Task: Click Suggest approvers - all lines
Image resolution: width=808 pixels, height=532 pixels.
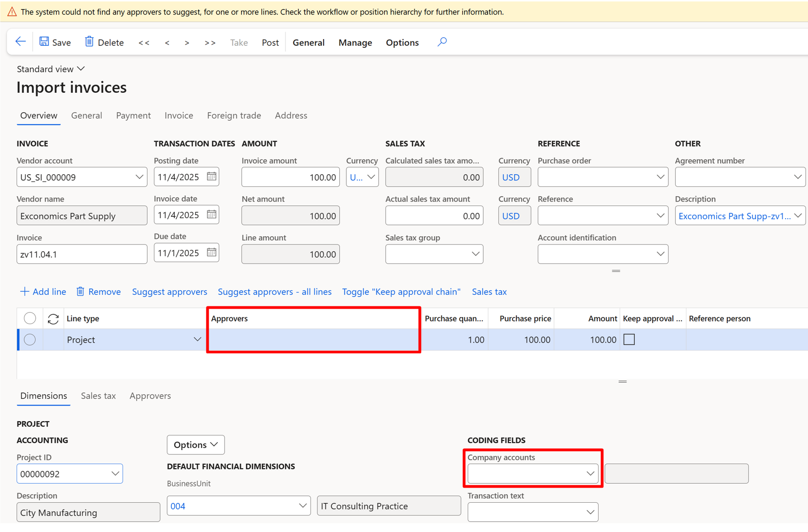Action: point(274,292)
